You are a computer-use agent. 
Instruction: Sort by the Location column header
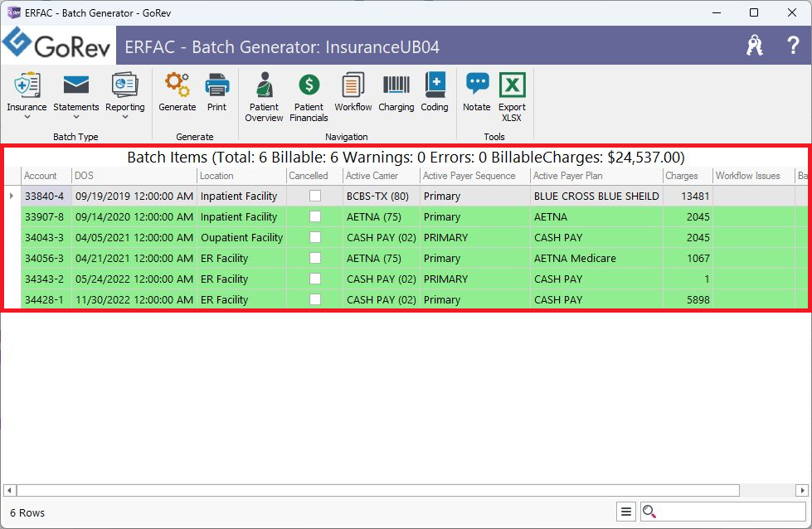point(241,176)
